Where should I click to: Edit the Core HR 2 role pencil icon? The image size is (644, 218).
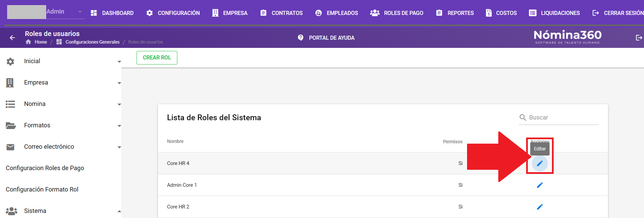point(540,207)
